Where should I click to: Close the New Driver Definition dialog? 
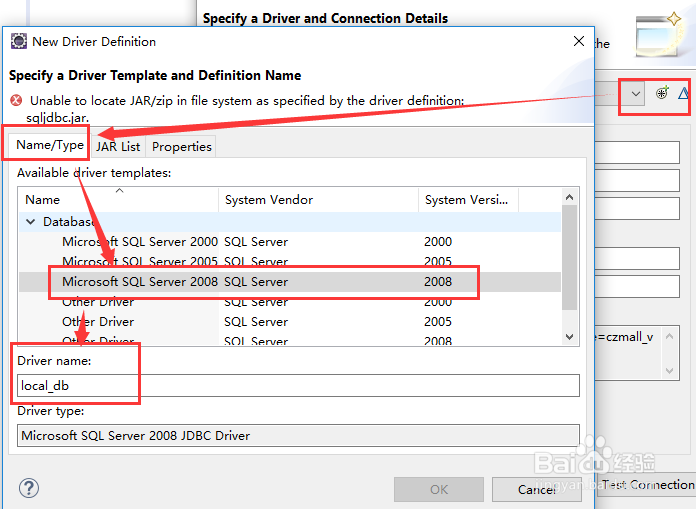578,41
